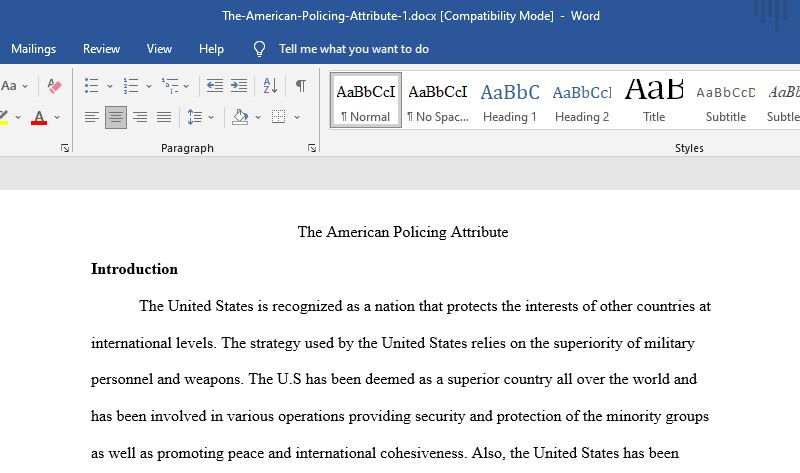The height and width of the screenshot is (473, 800).
Task: Align text right
Action: tap(140, 117)
